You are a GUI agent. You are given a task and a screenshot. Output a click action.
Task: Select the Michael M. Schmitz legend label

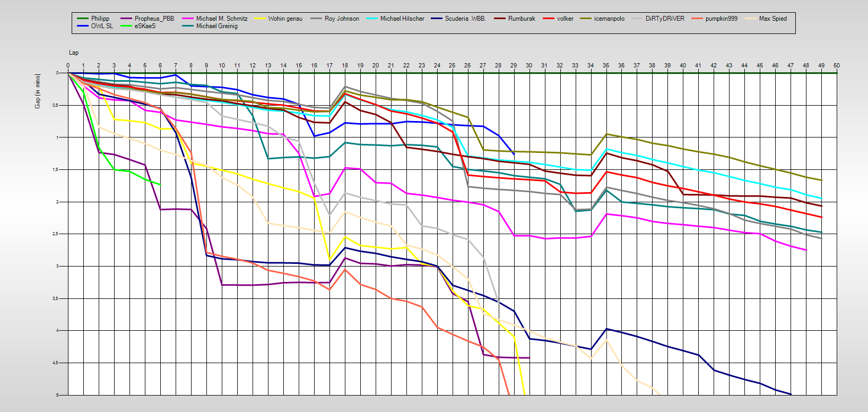tap(222, 19)
